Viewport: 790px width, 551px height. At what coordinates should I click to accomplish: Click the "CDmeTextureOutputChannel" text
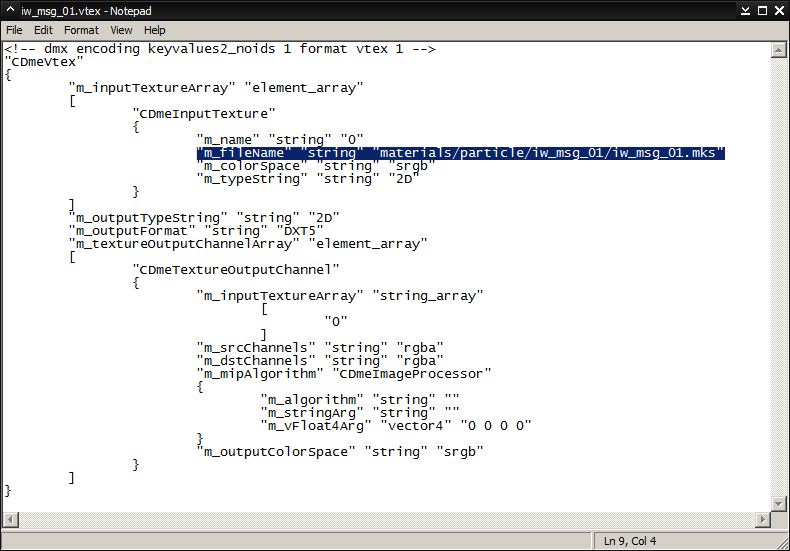click(x=236, y=270)
